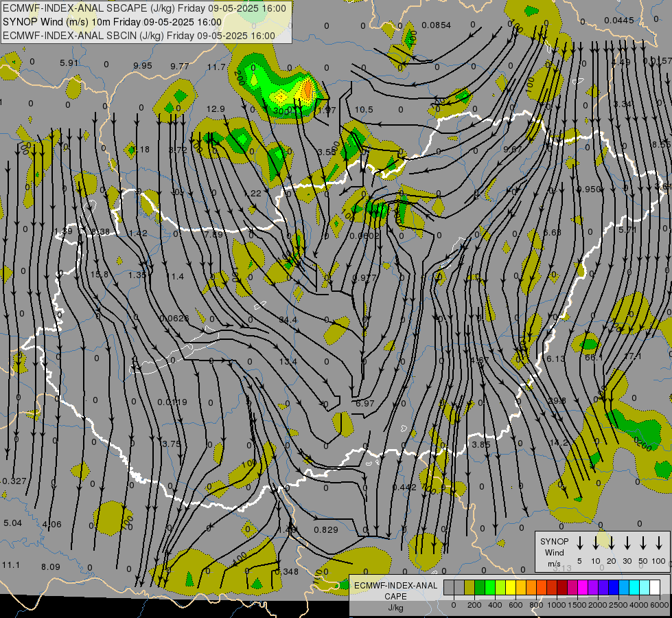The width and height of the screenshot is (672, 618).
Task: Click the 12.9 value on the map
Action: (x=216, y=109)
